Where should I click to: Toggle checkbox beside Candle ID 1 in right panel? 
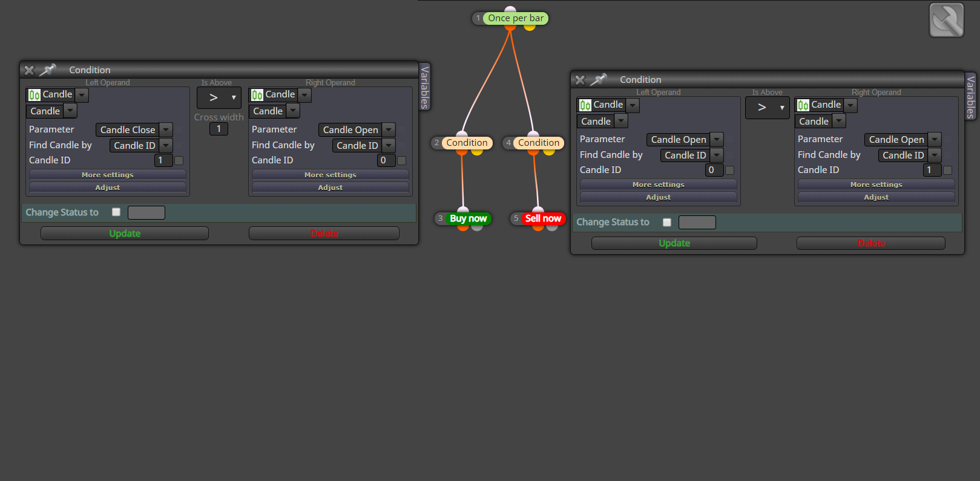coord(947,170)
